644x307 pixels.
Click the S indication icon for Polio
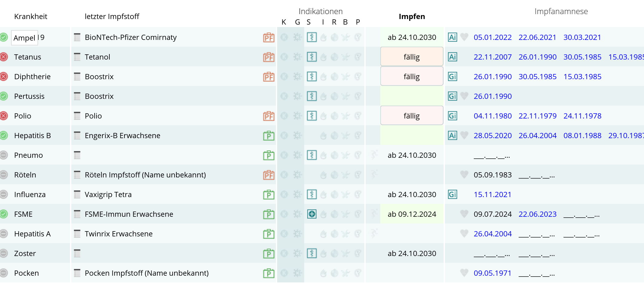312,116
